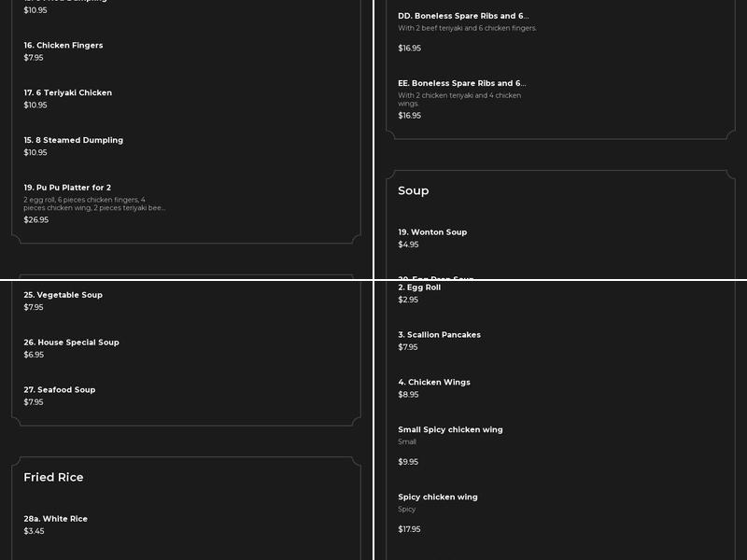
Task: Select the 16. Chicken Fingers item
Action: coord(63,46)
